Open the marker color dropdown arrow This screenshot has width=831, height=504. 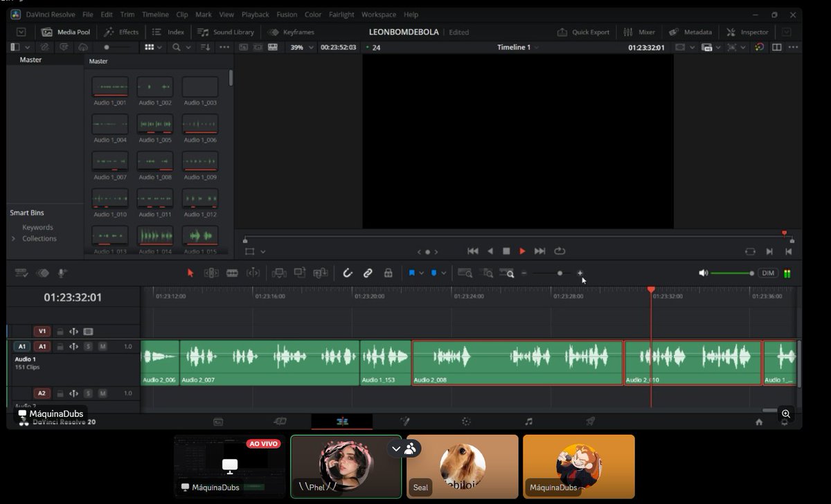(x=444, y=273)
